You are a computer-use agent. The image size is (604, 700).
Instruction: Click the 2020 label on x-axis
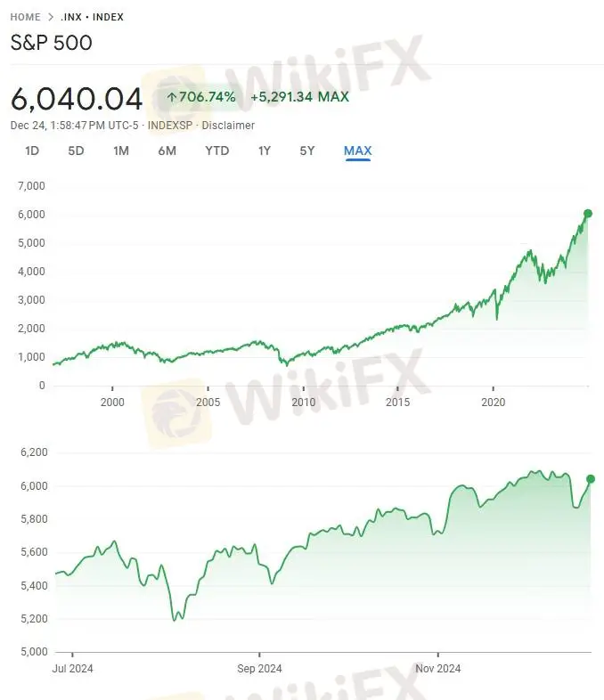pyautogui.click(x=493, y=403)
